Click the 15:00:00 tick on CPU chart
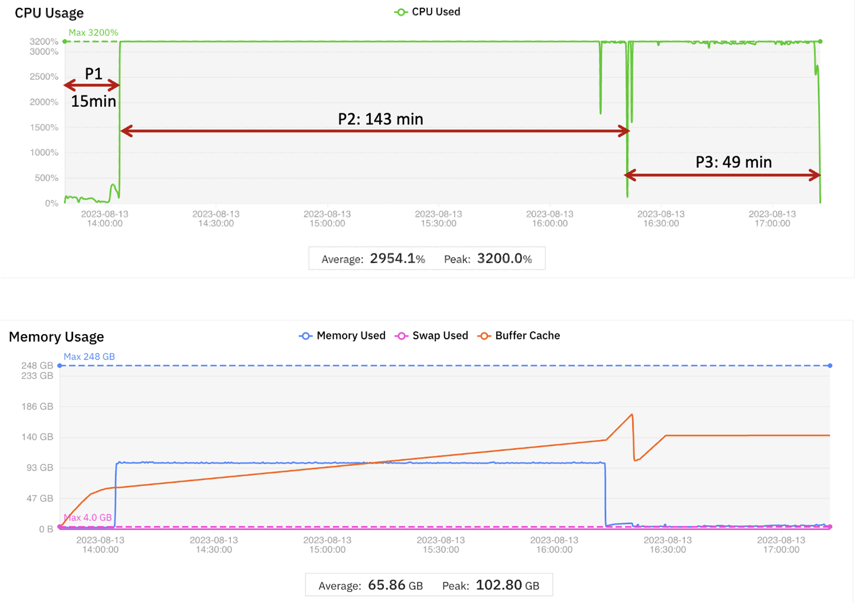This screenshot has height=603, width=868. click(x=327, y=219)
